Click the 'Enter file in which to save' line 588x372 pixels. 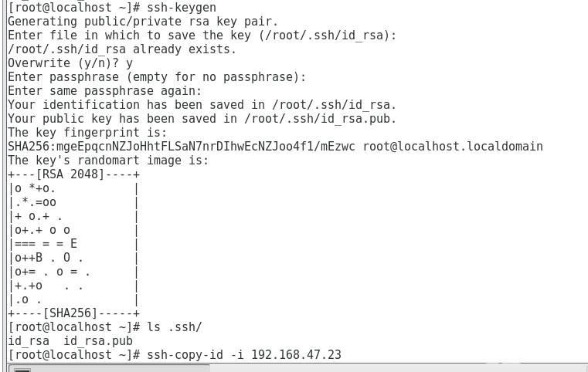202,36
